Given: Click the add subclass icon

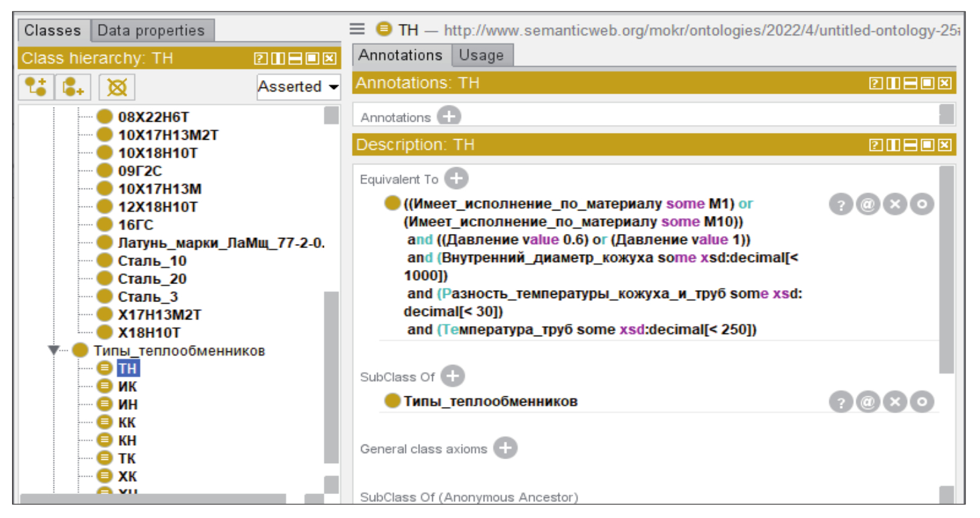Looking at the screenshot, I should pos(36,87).
